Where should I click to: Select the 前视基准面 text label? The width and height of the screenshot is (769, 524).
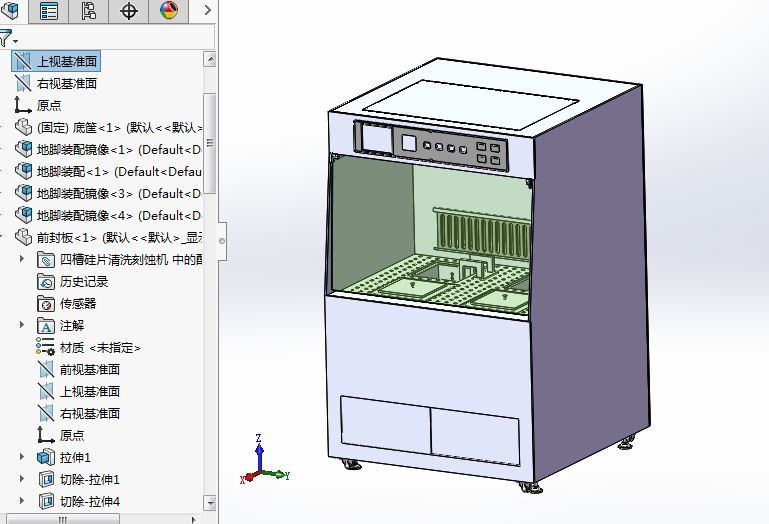[x=90, y=369]
